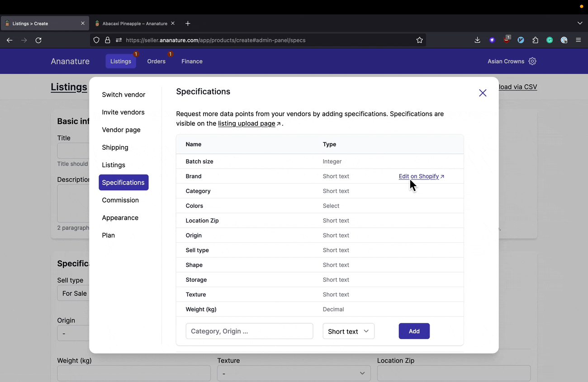588x382 pixels.
Task: Click the Grammarly extension icon in the toolbar
Action: 550,40
